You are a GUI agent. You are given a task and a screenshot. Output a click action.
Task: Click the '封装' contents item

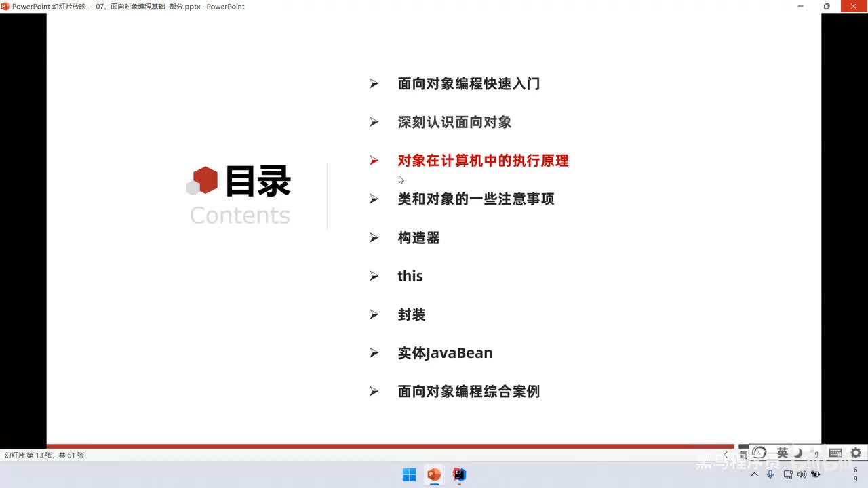(x=412, y=314)
